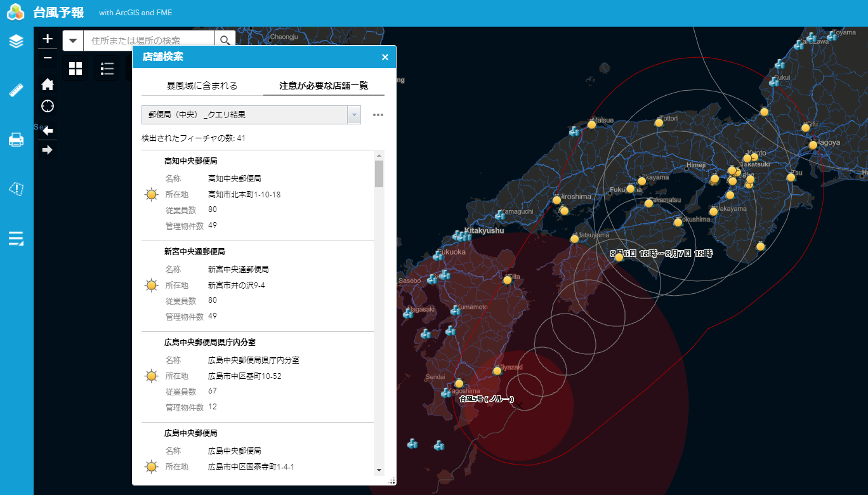Open the Layers widget in the sidebar
868x495 pixels.
pyautogui.click(x=15, y=41)
